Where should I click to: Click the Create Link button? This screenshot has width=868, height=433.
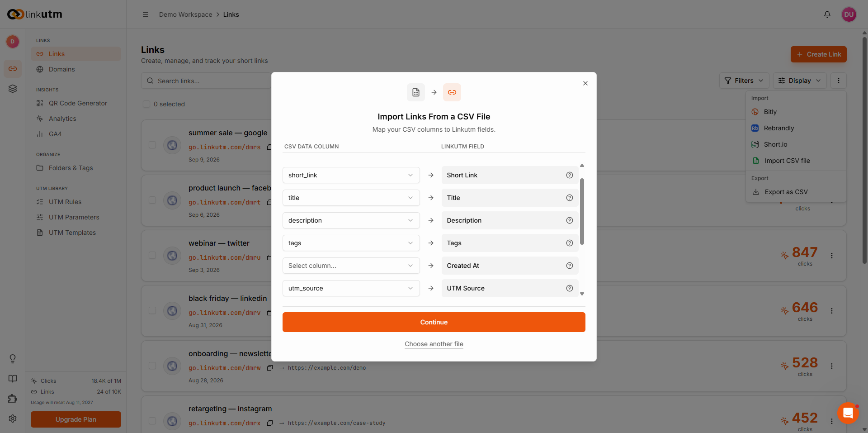(x=818, y=54)
